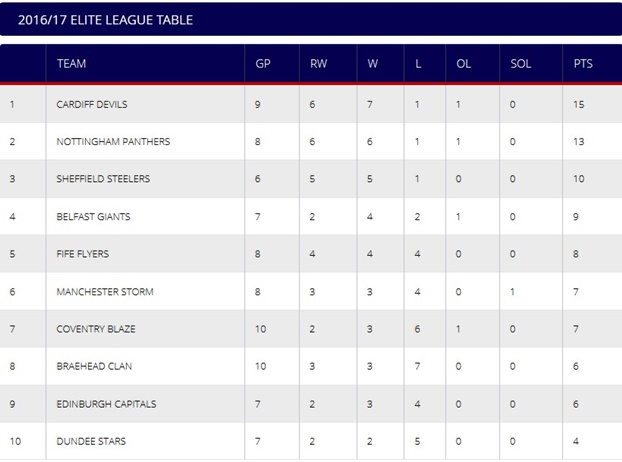This screenshot has width=622, height=462.
Task: Click the Sheffield Steelers team name
Action: click(x=103, y=179)
